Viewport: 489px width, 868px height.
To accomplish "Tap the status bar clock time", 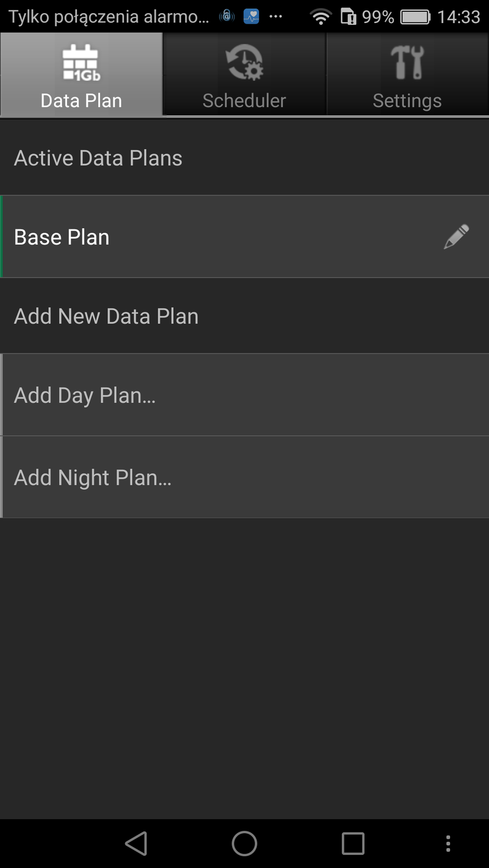I will [x=459, y=17].
